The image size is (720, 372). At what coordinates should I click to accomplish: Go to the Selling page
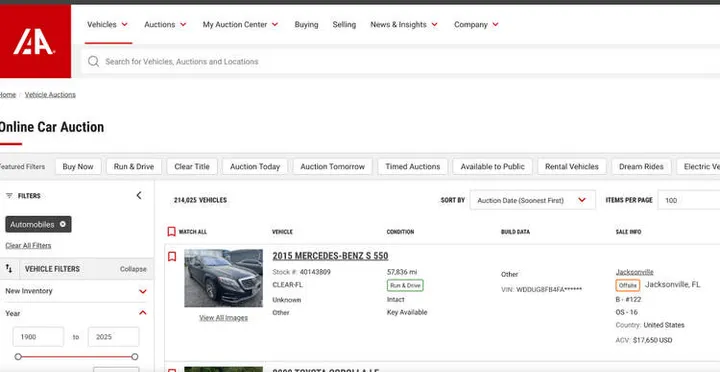(x=344, y=24)
